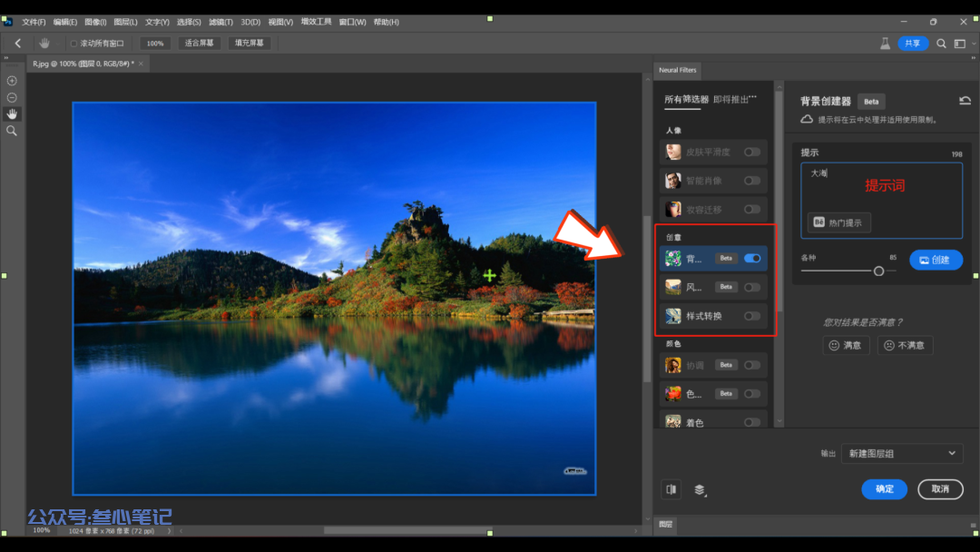Click the 样式转换 filter thumbnail
The width and height of the screenshot is (980, 552).
point(673,316)
